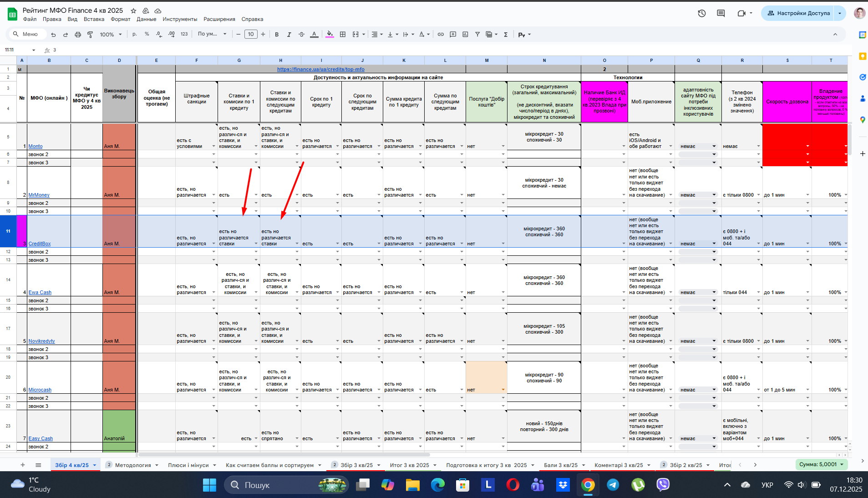Open the Расширения menu
Image resolution: width=868 pixels, height=498 pixels.
[219, 19]
